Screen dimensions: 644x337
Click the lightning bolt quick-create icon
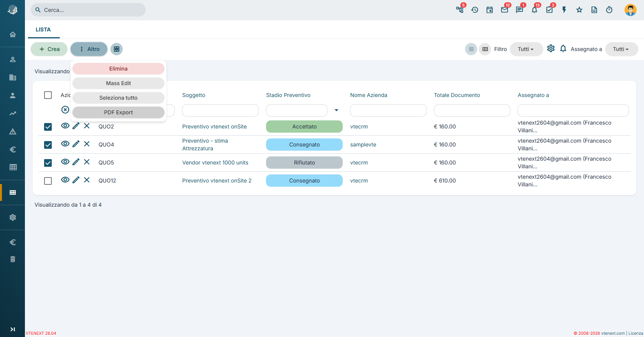pyautogui.click(x=564, y=10)
